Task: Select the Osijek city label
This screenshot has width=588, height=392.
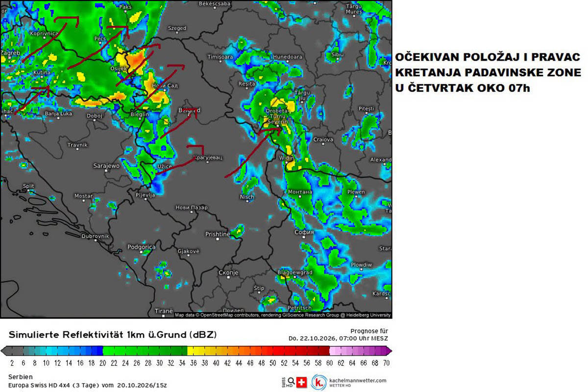Action: tap(119, 69)
